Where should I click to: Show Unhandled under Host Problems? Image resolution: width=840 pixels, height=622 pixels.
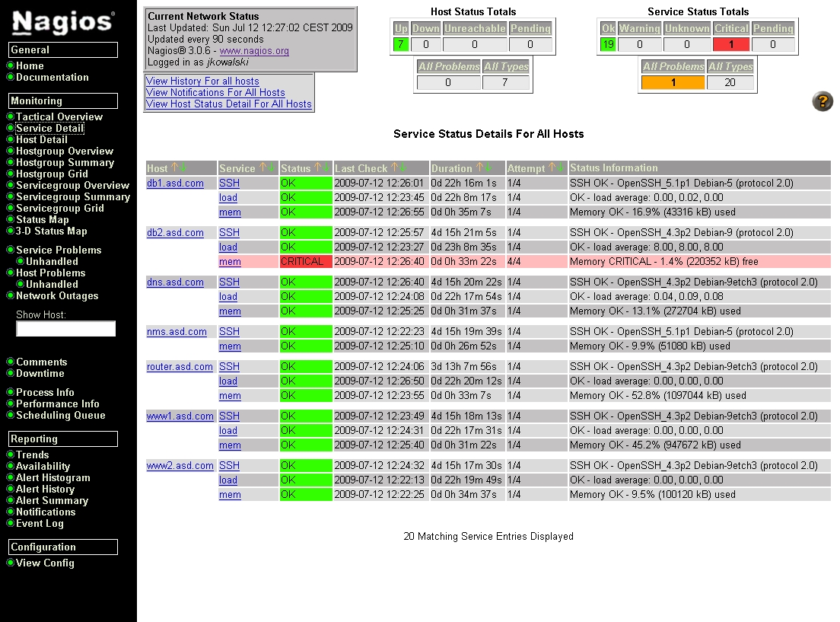(x=52, y=284)
